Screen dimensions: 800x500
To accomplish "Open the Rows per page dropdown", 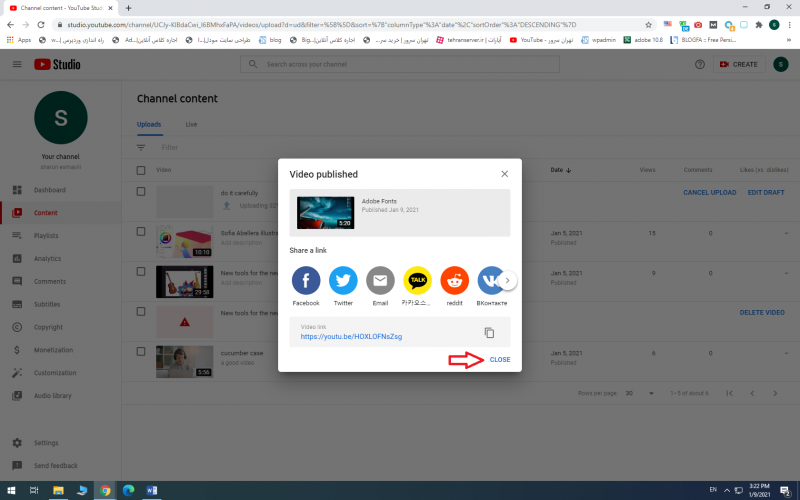I will 633,393.
